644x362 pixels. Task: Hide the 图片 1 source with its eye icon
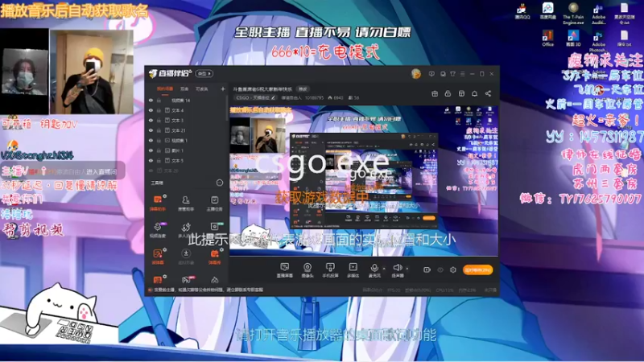pyautogui.click(x=151, y=150)
